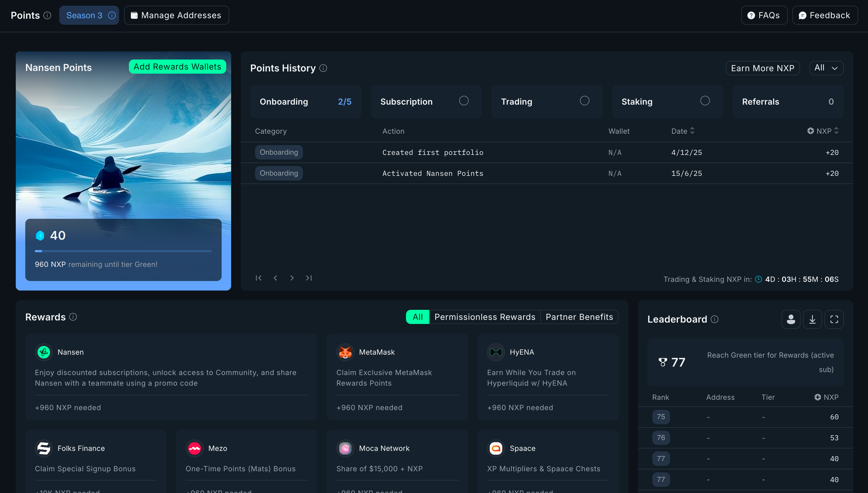Click the MetaMask fox logo
Screen dimensions: 868x493
[345, 352]
